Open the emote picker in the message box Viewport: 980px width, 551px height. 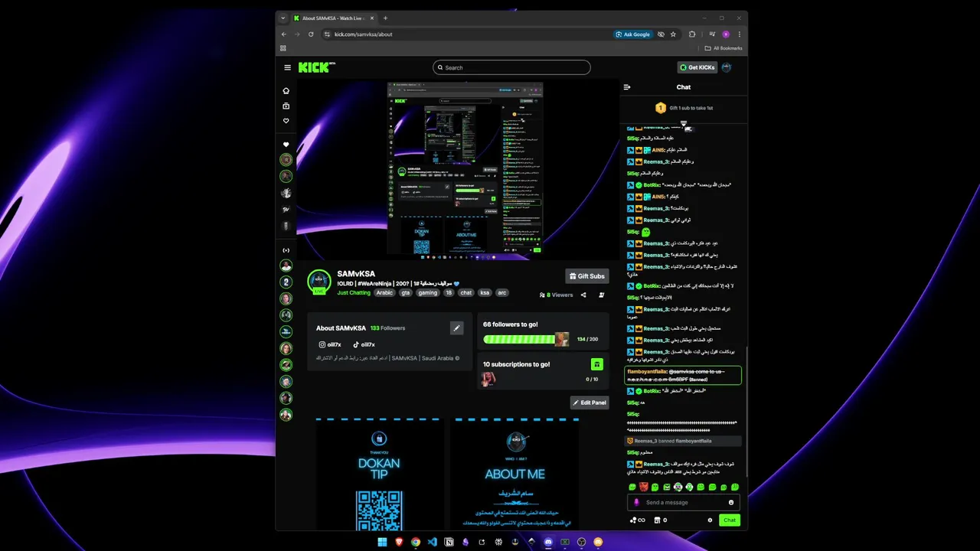tap(731, 503)
